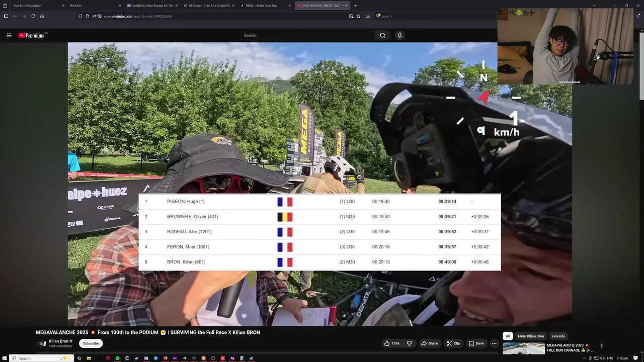Reload the page with the refresh icon
644x362 pixels.
[33, 16]
